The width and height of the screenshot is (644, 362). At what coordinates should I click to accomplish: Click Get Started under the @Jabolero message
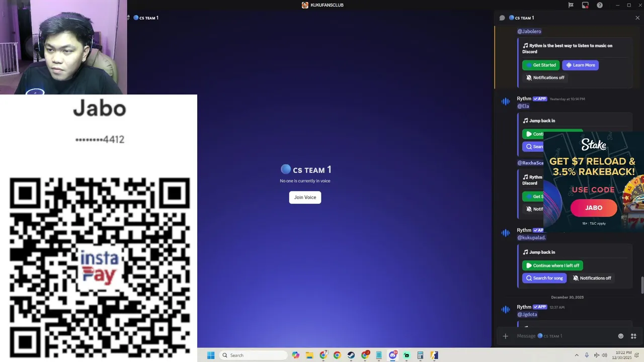point(541,65)
